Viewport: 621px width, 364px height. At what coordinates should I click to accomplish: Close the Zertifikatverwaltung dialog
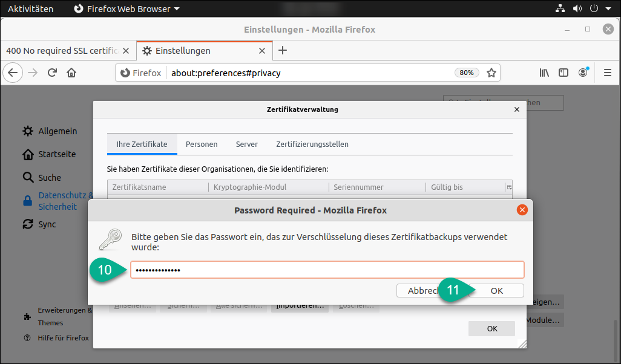coord(516,109)
